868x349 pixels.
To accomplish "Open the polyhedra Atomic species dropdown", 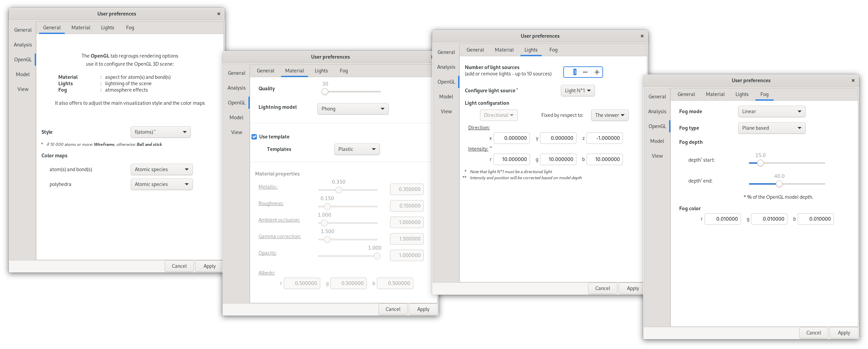I will click(x=161, y=184).
